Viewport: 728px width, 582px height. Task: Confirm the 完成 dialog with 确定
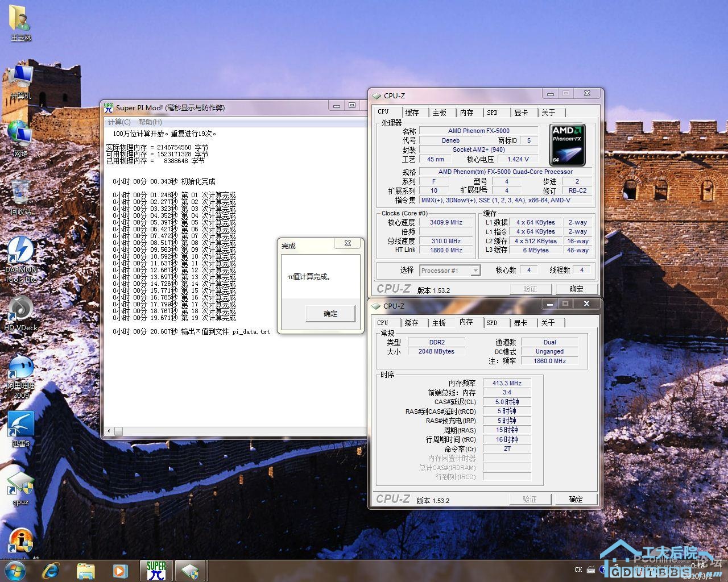(x=330, y=313)
